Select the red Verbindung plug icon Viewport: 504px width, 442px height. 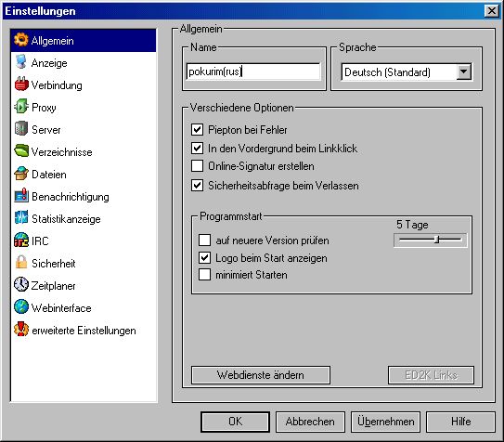(21, 84)
